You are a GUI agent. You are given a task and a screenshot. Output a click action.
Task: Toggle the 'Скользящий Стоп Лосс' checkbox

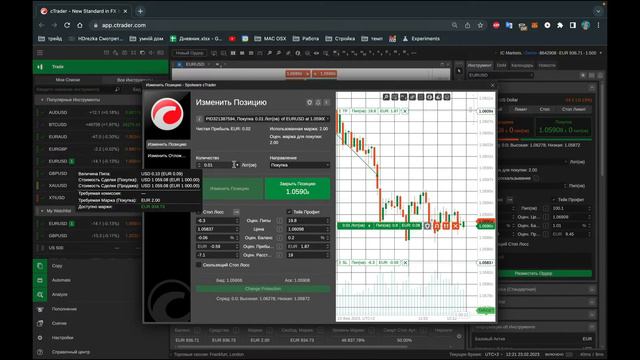[x=199, y=265]
